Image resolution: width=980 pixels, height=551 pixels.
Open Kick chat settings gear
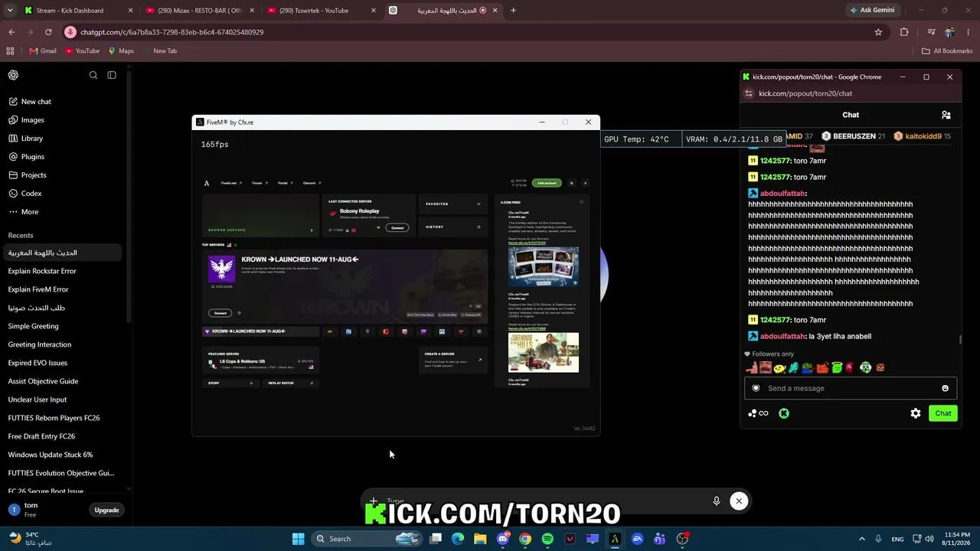click(916, 413)
